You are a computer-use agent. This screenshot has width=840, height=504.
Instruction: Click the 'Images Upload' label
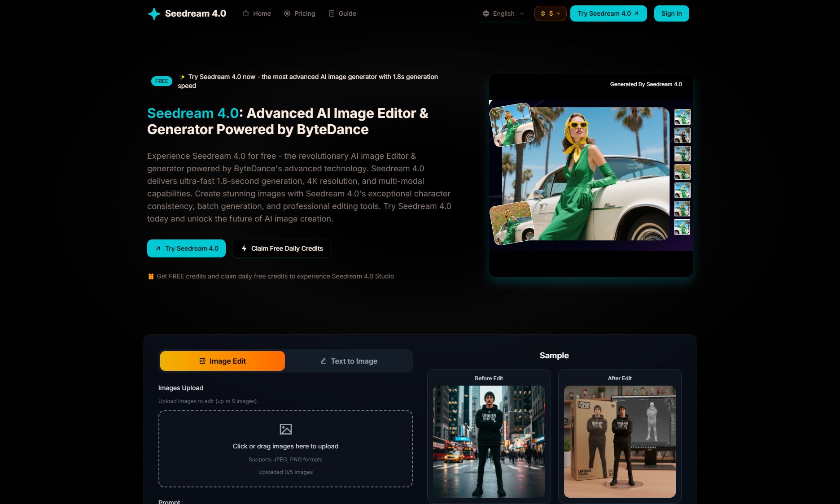pos(181,388)
